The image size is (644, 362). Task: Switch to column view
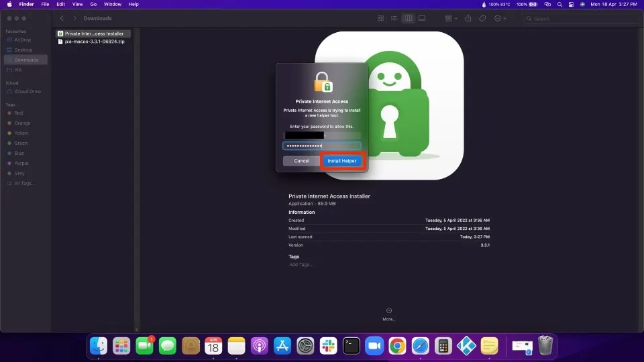click(x=409, y=19)
